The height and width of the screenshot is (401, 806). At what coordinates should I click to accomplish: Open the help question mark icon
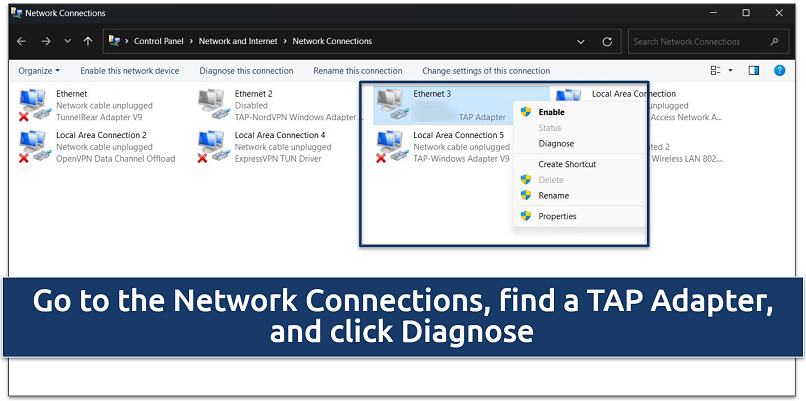pyautogui.click(x=779, y=71)
